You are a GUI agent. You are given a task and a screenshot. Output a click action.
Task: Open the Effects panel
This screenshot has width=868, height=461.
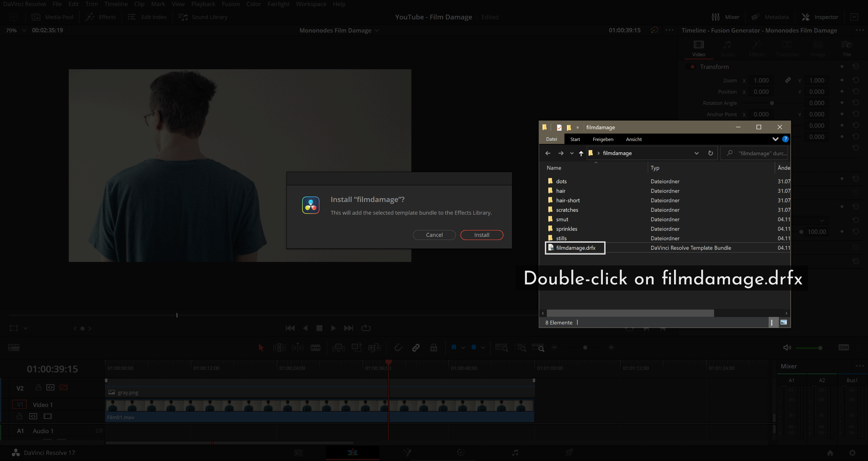click(x=101, y=17)
